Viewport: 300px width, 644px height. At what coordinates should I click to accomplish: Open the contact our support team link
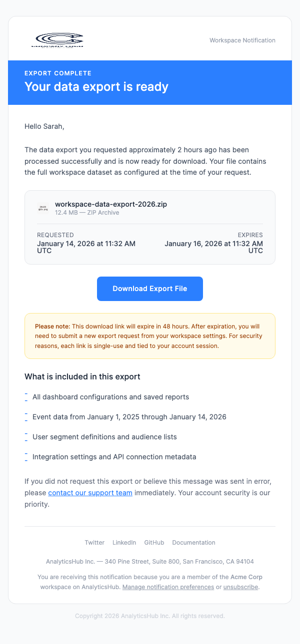pyautogui.click(x=90, y=492)
